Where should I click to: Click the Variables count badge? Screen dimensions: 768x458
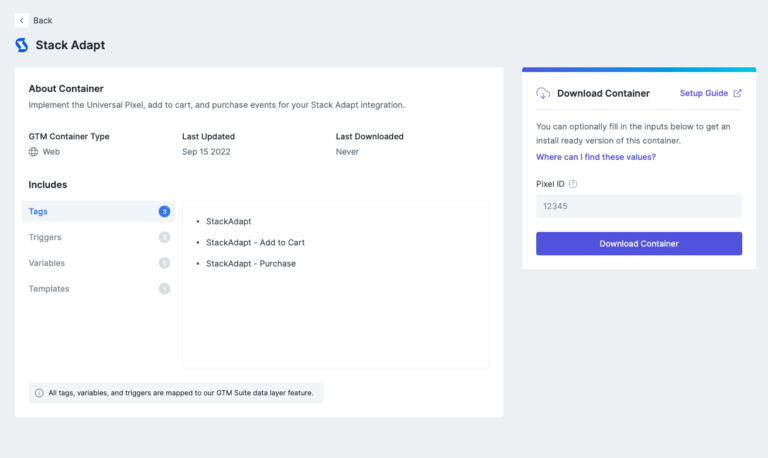click(164, 263)
